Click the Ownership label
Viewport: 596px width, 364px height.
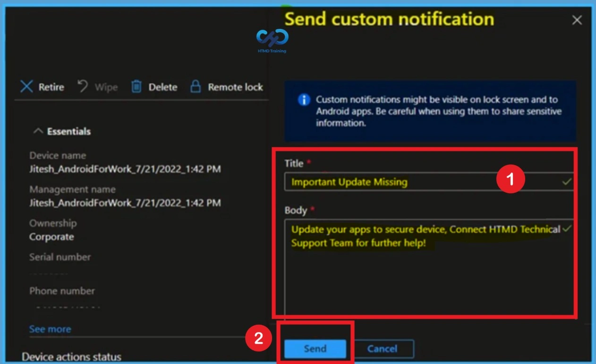(53, 223)
